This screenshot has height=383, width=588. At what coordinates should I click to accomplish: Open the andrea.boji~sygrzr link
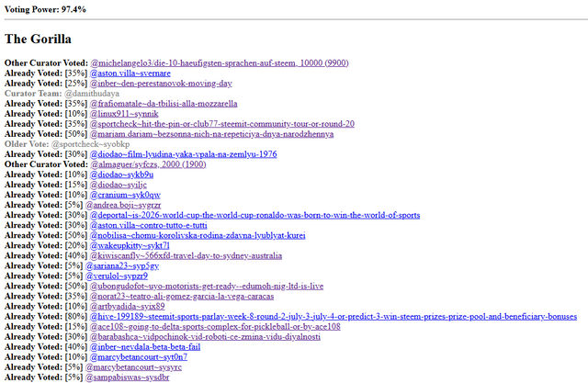click(x=123, y=205)
